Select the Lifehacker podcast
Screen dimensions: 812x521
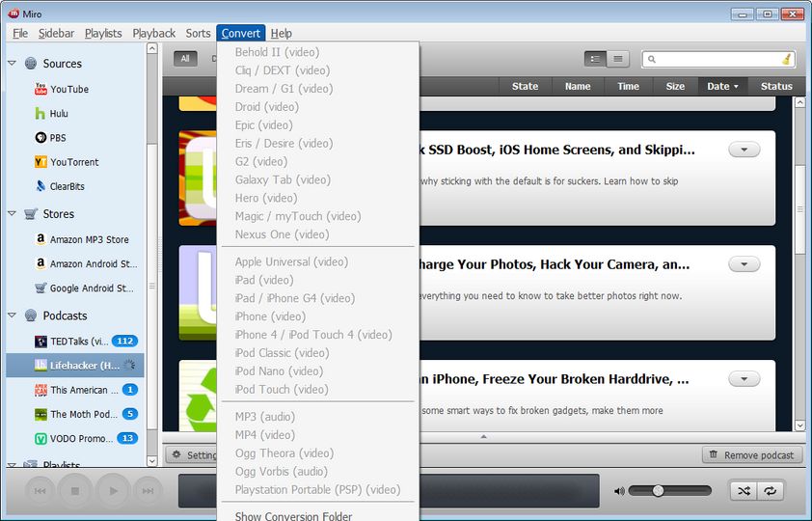click(75, 365)
